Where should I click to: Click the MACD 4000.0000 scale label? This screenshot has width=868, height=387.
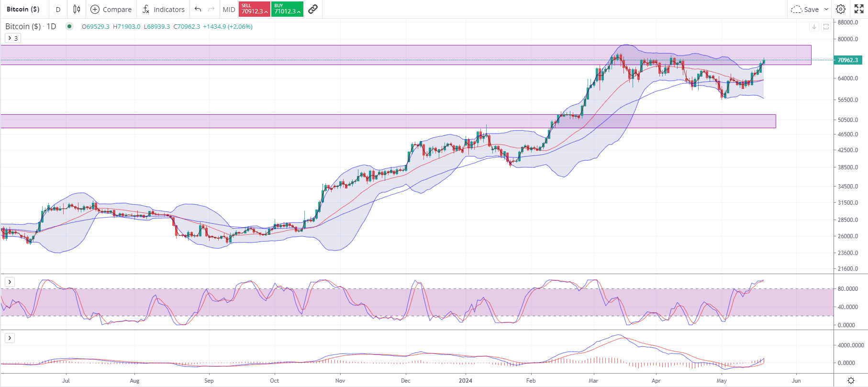pos(850,345)
